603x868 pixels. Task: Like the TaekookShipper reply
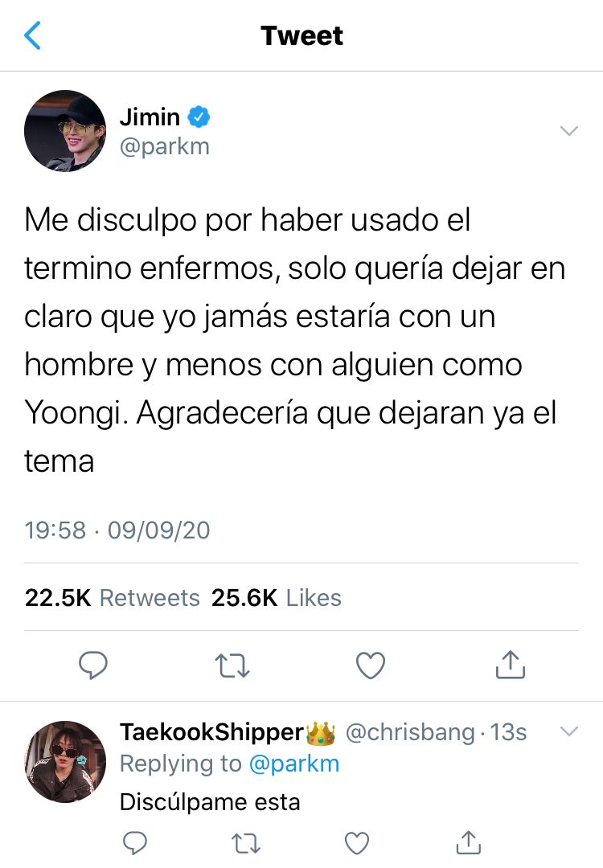(x=357, y=843)
